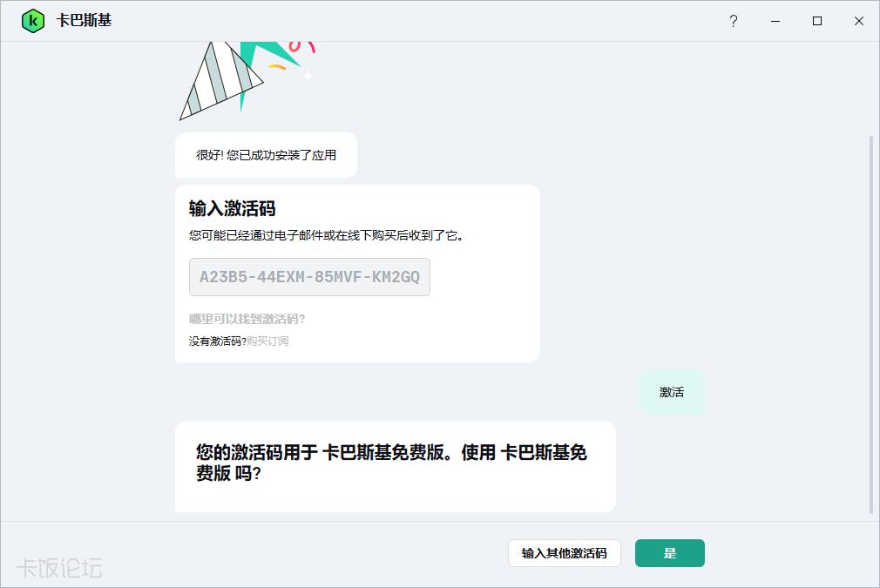Click the activation code input field

[309, 277]
